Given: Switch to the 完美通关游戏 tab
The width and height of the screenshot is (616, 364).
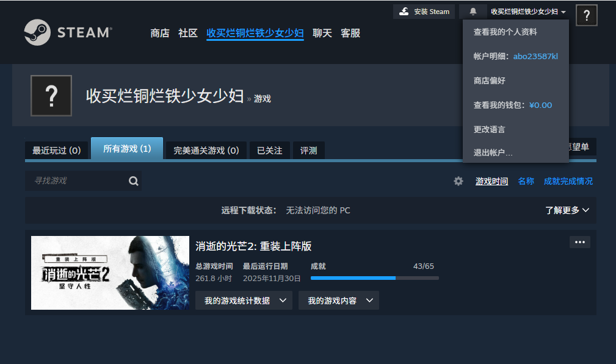Looking at the screenshot, I should pyautogui.click(x=207, y=150).
